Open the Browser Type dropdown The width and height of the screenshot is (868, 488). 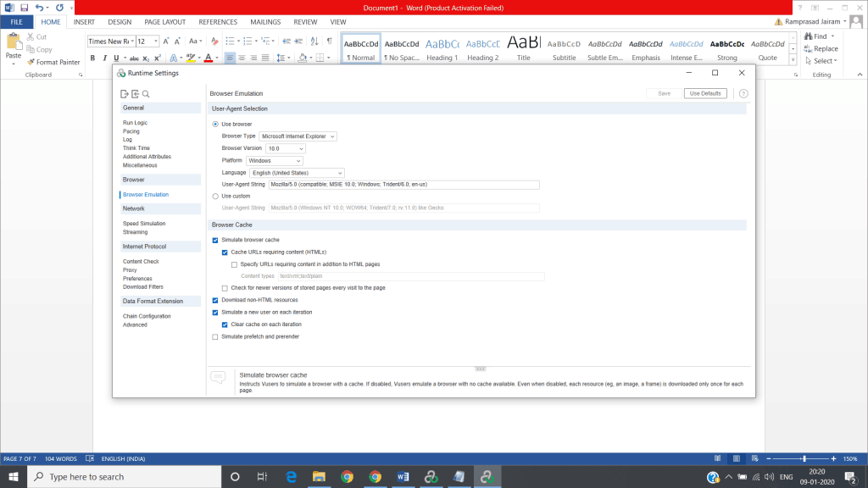(x=298, y=136)
